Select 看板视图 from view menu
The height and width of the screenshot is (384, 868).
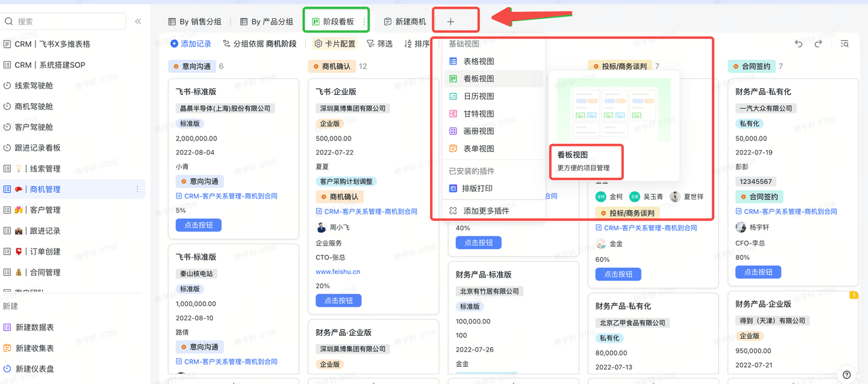pyautogui.click(x=478, y=79)
